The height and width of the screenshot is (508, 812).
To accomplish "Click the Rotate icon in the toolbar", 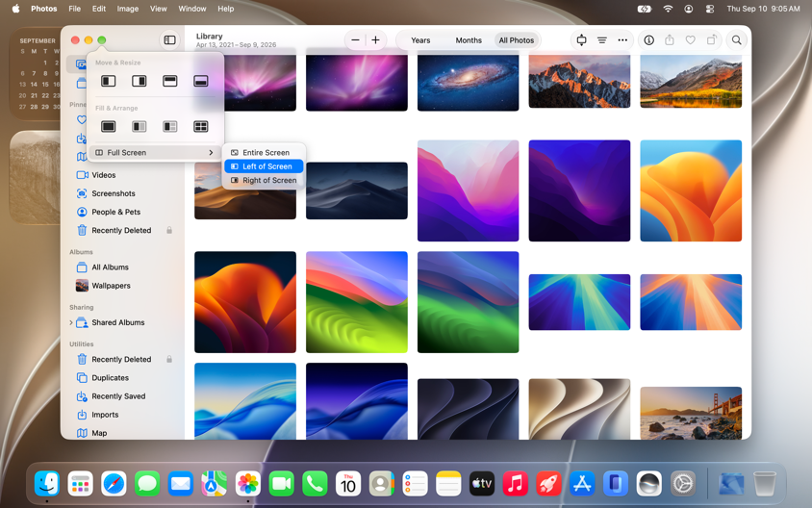I will (x=712, y=39).
